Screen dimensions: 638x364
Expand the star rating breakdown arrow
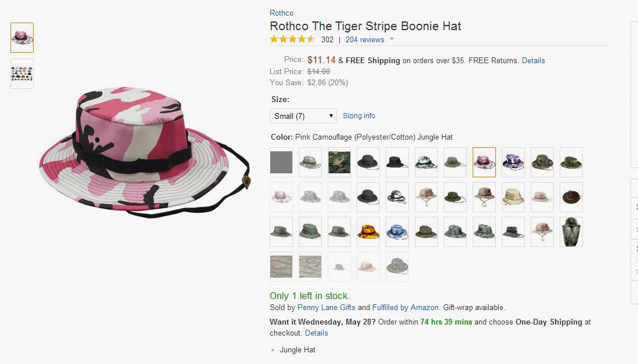click(x=392, y=39)
